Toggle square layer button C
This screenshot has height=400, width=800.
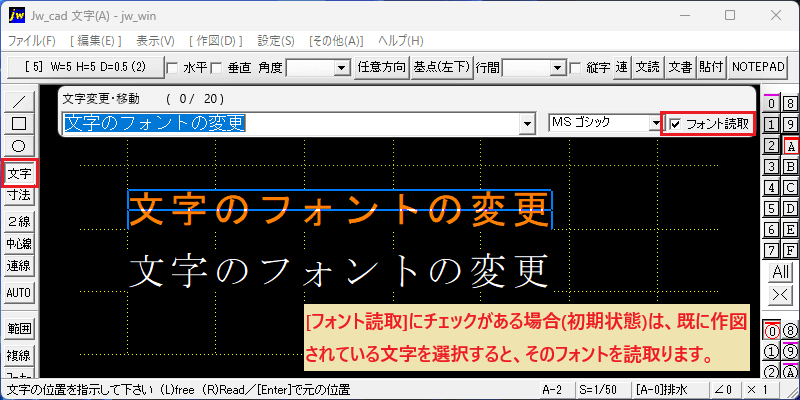coord(790,187)
